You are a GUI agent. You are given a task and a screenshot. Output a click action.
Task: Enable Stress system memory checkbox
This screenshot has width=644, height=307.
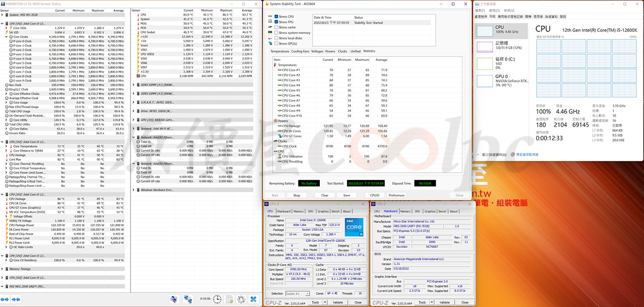point(276,33)
